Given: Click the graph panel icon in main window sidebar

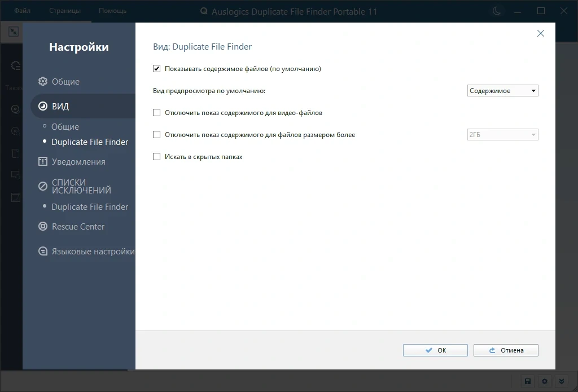Looking at the screenshot, I should [16, 197].
